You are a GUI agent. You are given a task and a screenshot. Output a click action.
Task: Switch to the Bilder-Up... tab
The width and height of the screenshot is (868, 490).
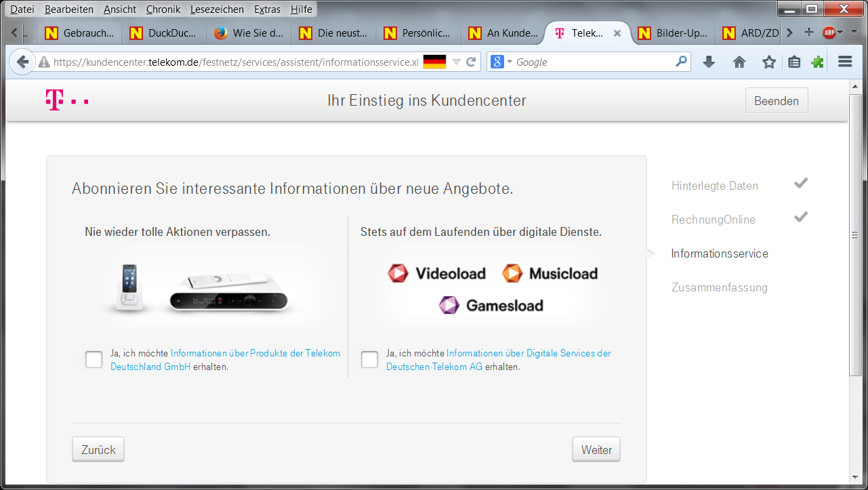click(x=673, y=33)
